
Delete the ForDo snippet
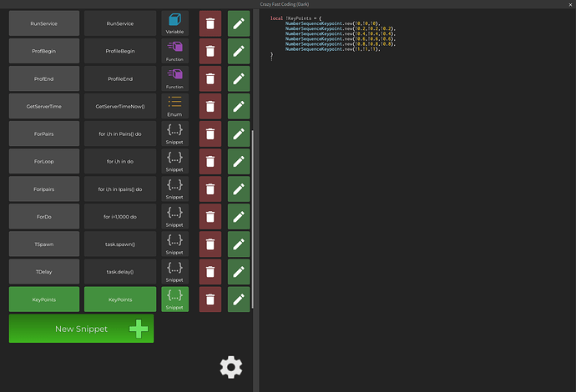[210, 217]
